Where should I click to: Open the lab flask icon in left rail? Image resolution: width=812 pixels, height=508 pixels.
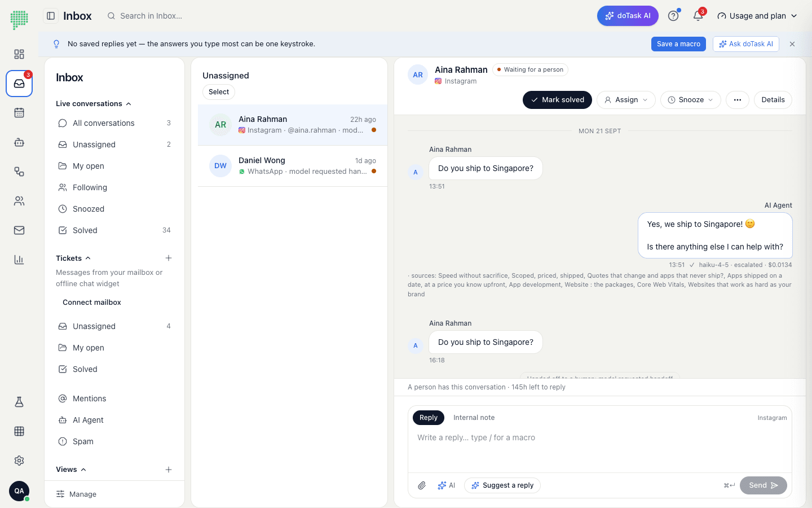coord(19,402)
